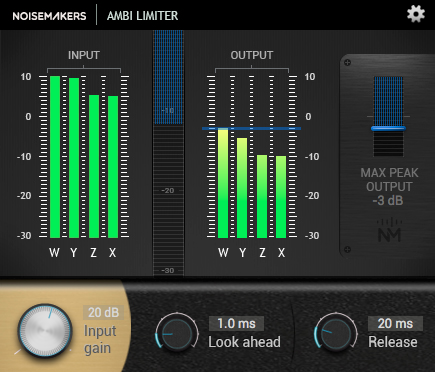Click the input W channel meter bar
Viewport: 435px width, 372px height.
[x=55, y=157]
